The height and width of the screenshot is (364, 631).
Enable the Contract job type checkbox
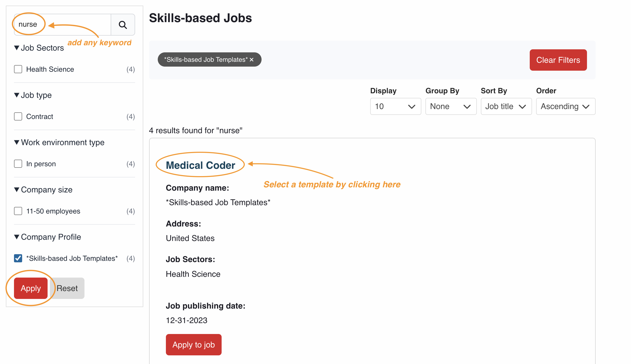click(18, 116)
